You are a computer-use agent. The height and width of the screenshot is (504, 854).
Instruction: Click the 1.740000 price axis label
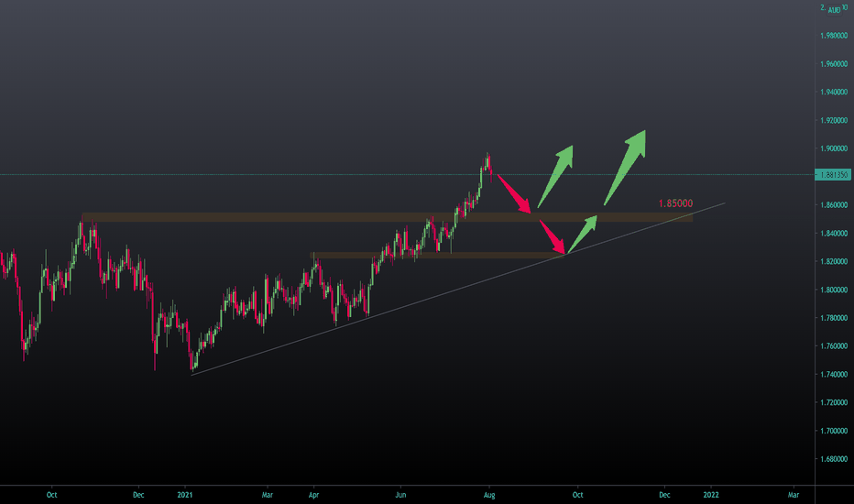tap(834, 374)
